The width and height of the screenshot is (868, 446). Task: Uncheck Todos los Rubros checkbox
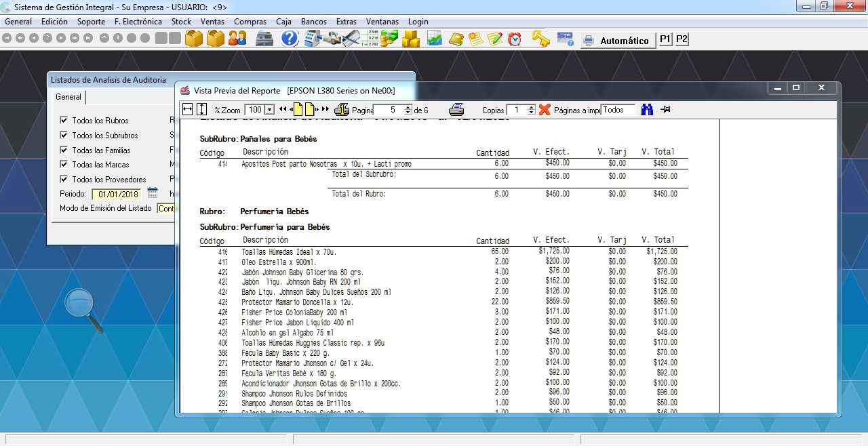coord(64,121)
